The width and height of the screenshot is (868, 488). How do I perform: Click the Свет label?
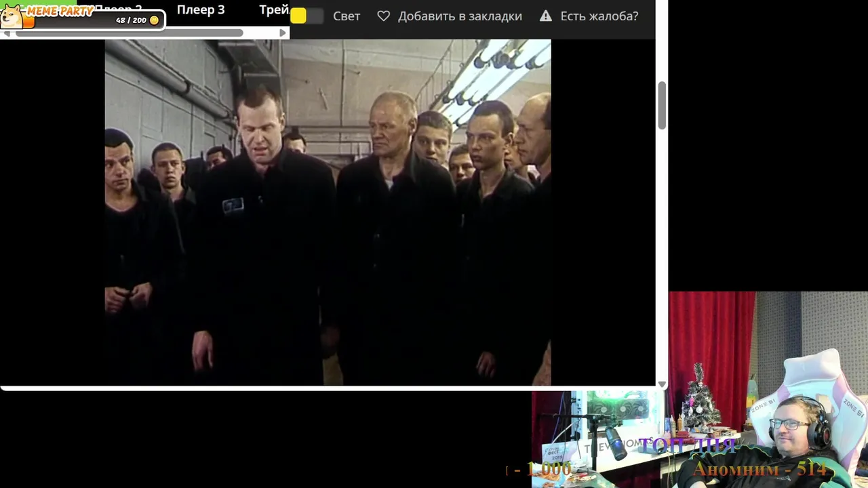pos(347,16)
